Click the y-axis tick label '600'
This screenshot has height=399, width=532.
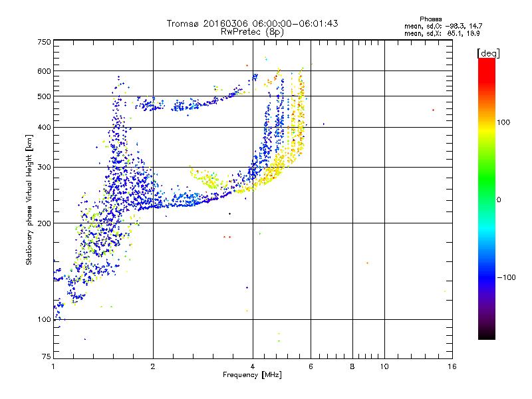(45, 71)
